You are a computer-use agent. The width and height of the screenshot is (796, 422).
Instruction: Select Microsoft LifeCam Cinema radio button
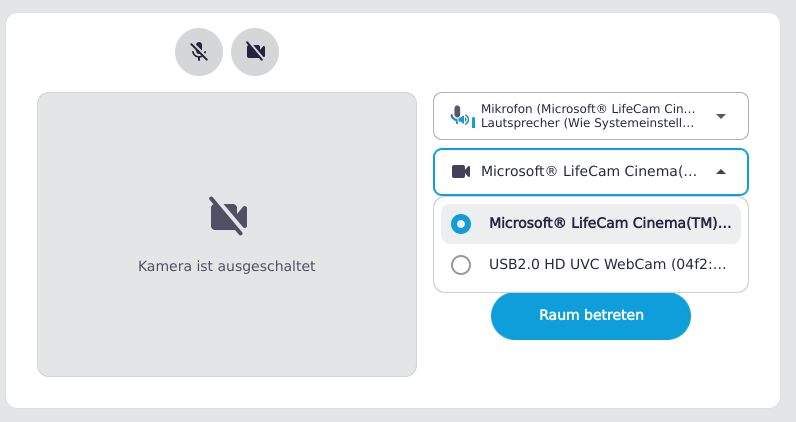[x=461, y=224]
